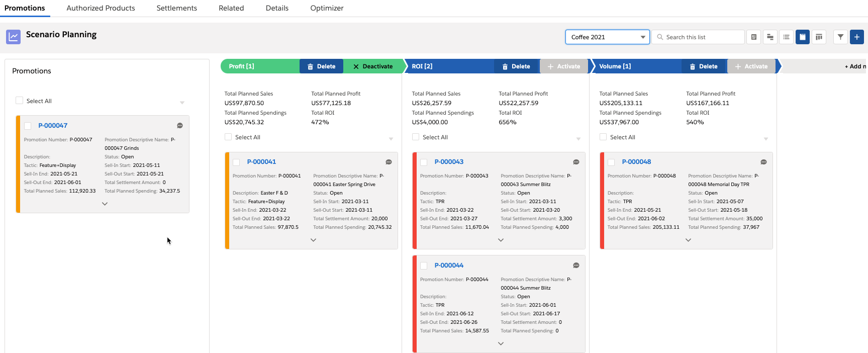This screenshot has height=353, width=868.
Task: Open Profit column Select All dropdown arrow
Action: coord(391,139)
